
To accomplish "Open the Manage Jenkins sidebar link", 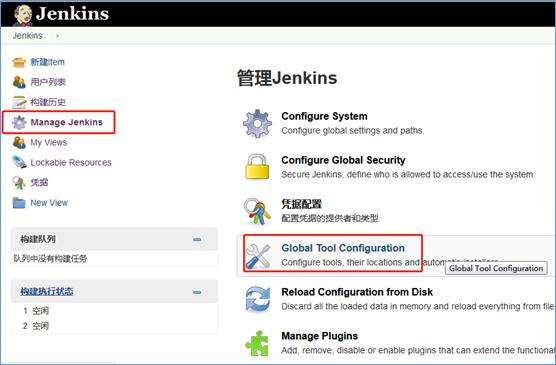I will pos(67,122).
